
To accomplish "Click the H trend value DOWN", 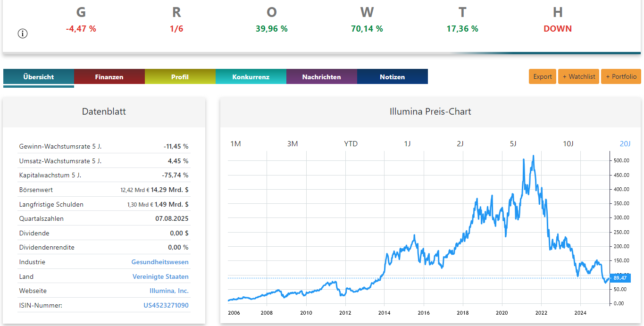I will 558,29.
